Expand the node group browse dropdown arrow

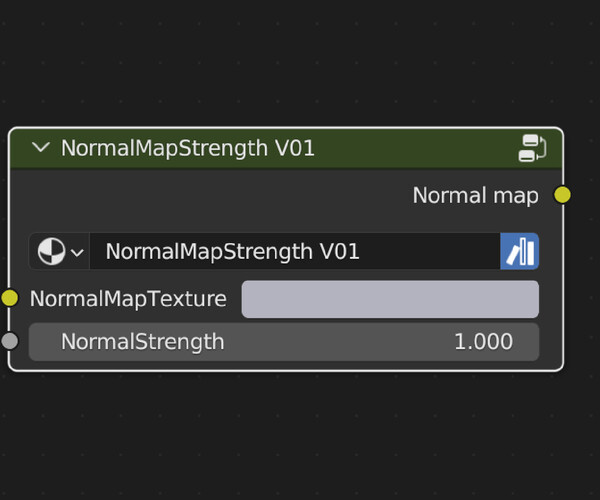78,252
